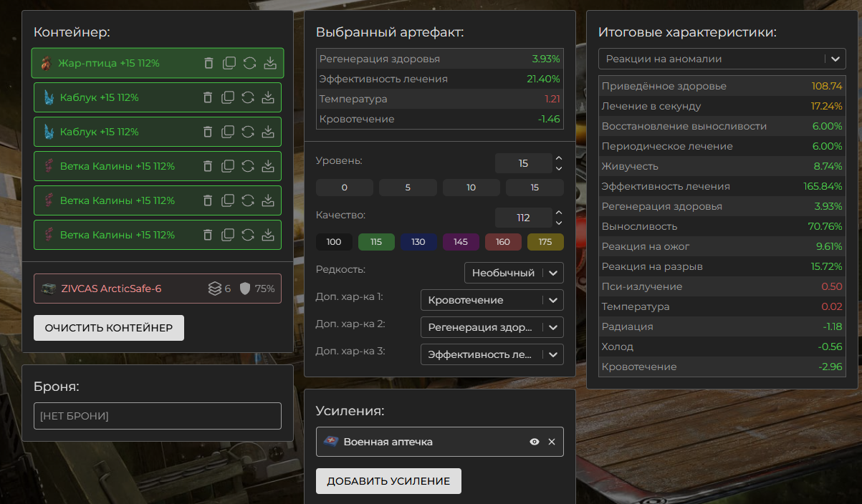The image size is (862, 504).
Task: Click the layers icon showing 6 slots
Action: [214, 289]
